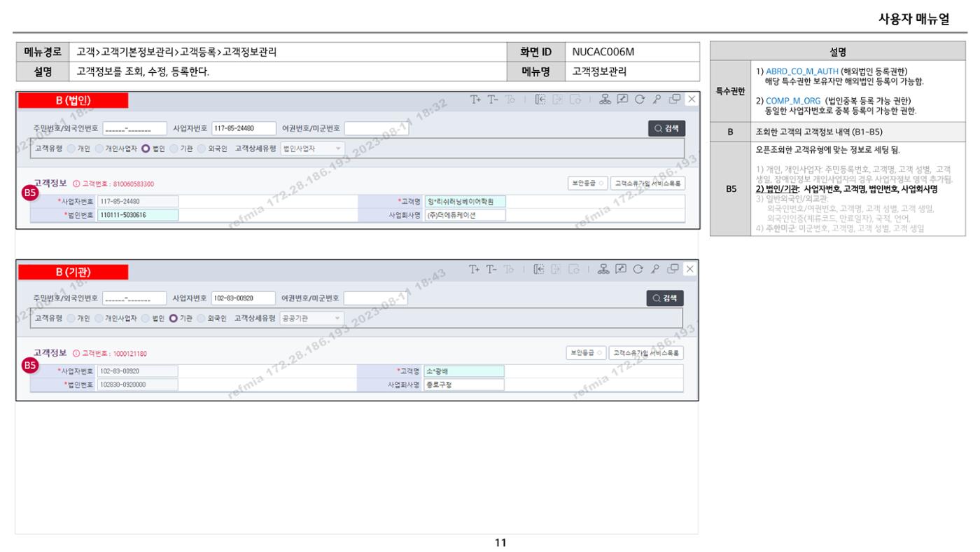
Task: Click 고객명 field with 소*광배
Action: pyautogui.click(x=463, y=371)
